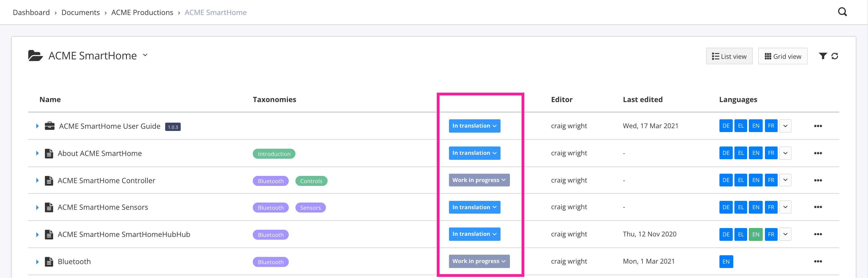Screen dimensions: 868x278
Task: Open the Work in progress dropdown for SmartHome Controller
Action: [x=479, y=180]
